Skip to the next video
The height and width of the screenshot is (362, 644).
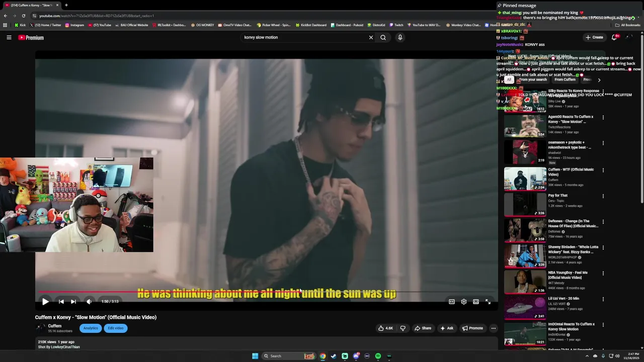point(73,302)
